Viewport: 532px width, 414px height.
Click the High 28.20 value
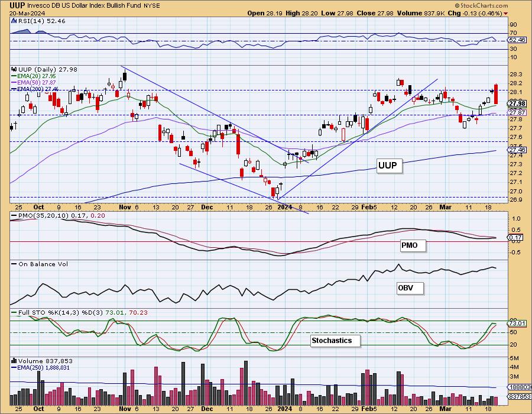tap(302, 13)
